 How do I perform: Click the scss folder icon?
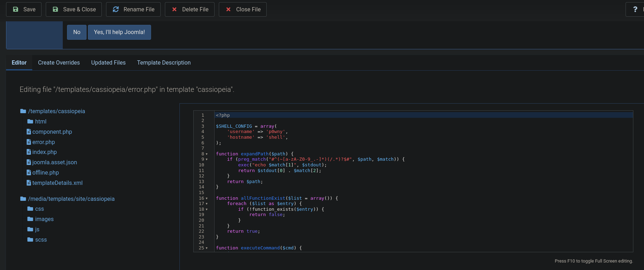pyautogui.click(x=30, y=239)
